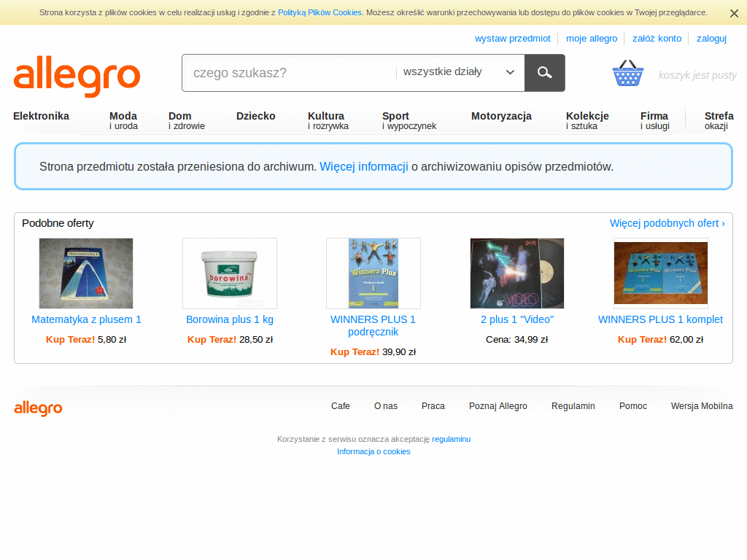Open the Poznaj Allegro footer link
This screenshot has width=747, height=560.
tap(498, 406)
